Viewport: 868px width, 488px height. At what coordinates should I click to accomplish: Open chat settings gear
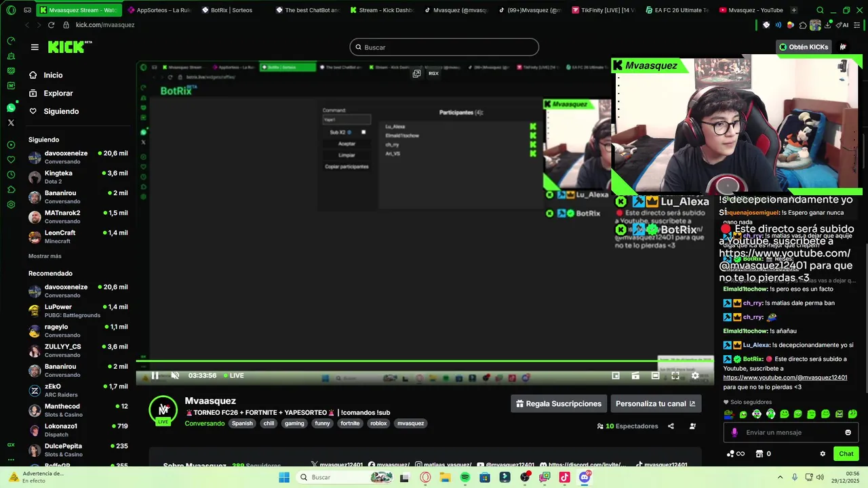click(823, 453)
